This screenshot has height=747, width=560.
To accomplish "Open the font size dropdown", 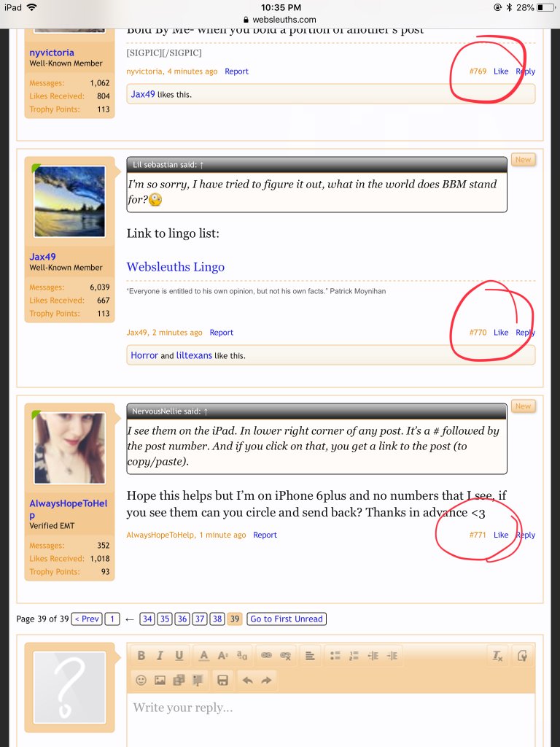I will click(x=223, y=656).
